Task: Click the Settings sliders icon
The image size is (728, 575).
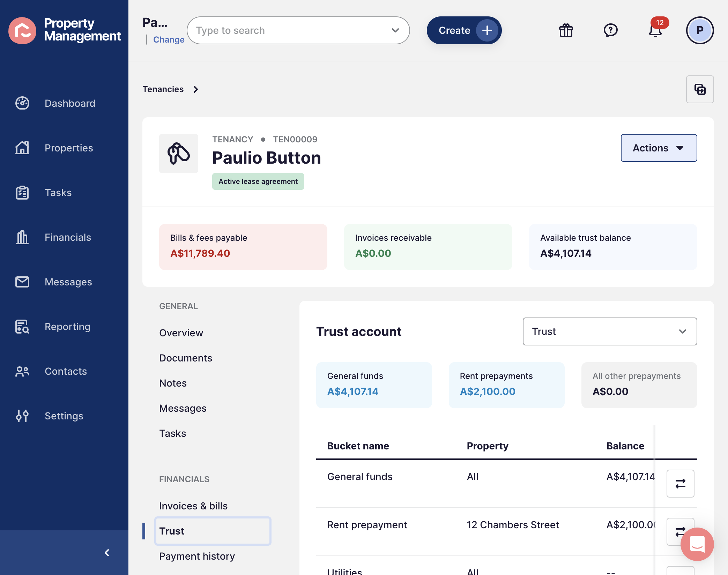Action: point(22,416)
